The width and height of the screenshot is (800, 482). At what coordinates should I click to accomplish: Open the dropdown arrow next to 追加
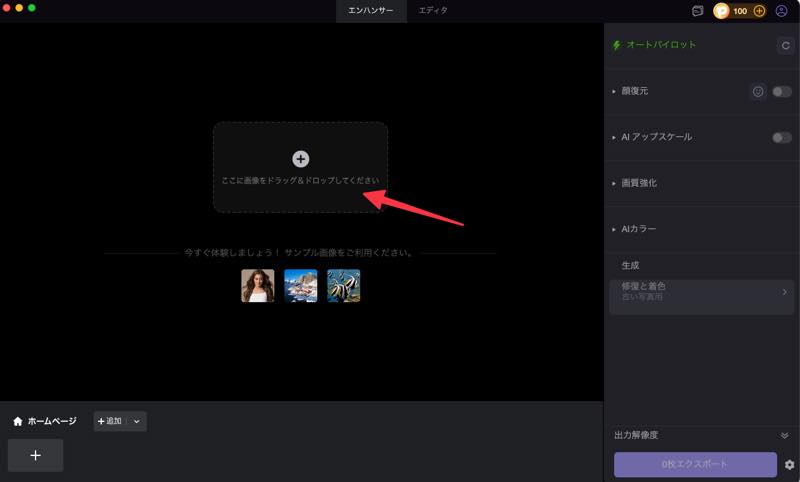coord(137,421)
